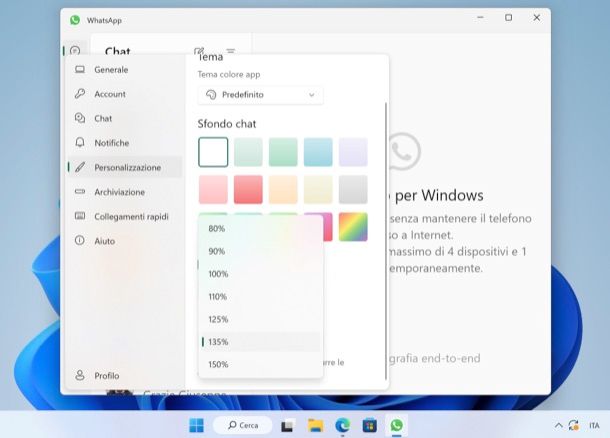Open Microsoft Edge from the taskbar
This screenshot has width=610, height=438.
[343, 425]
